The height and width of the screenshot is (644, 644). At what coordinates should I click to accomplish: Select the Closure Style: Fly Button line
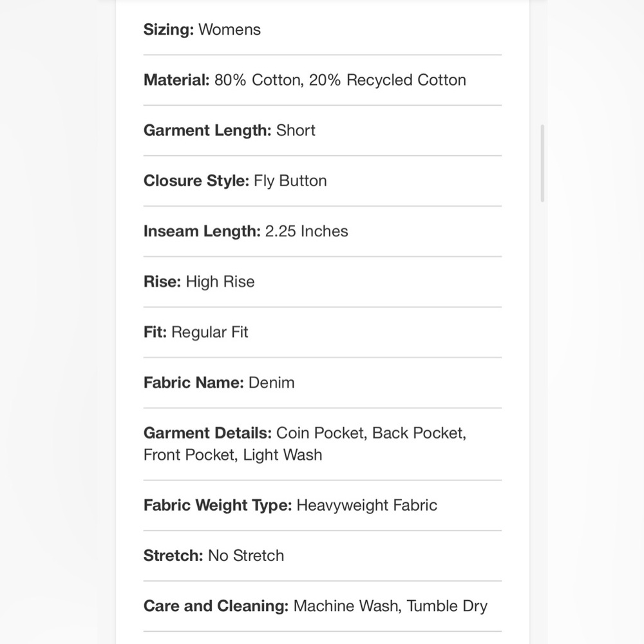[323, 181]
